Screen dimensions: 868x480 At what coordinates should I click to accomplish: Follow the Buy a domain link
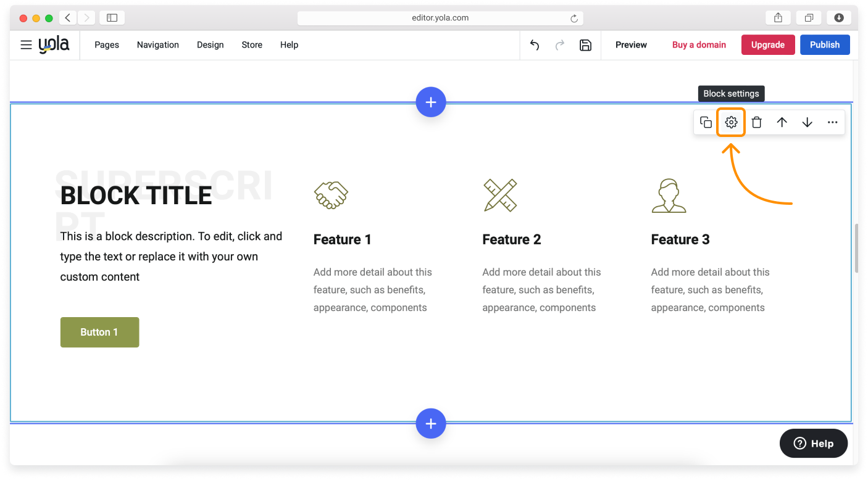click(699, 45)
